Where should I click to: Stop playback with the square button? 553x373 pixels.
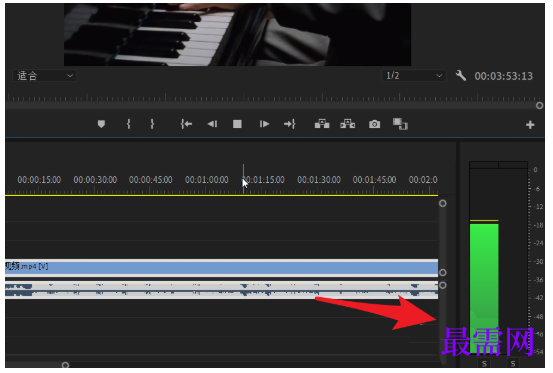click(237, 124)
